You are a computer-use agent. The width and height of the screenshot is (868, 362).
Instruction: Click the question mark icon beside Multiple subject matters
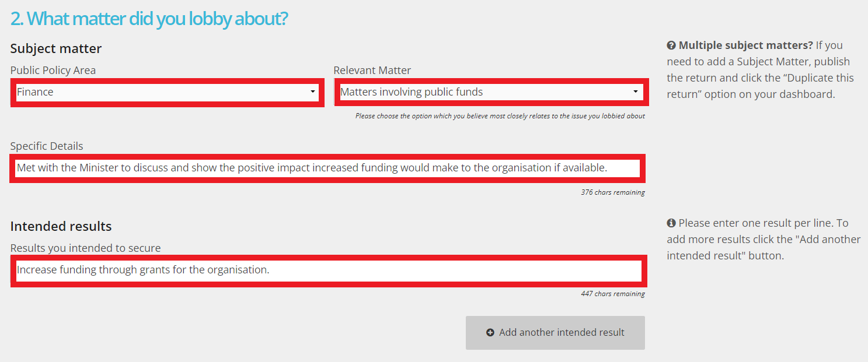point(671,45)
